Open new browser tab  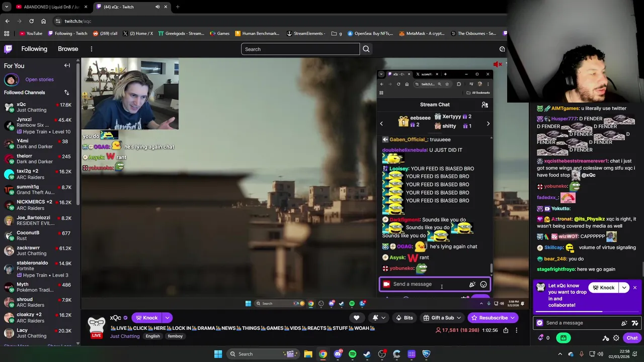178,7
